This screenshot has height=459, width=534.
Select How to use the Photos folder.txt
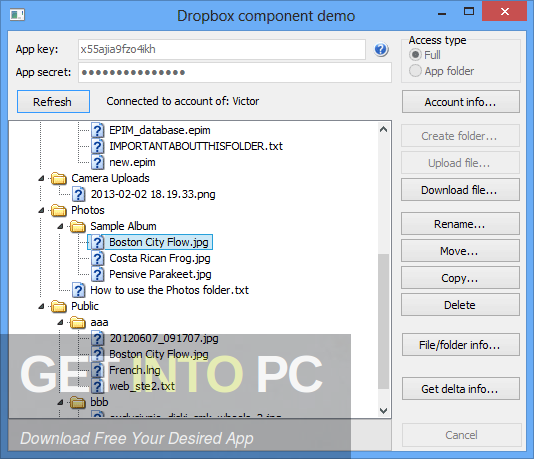[169, 290]
